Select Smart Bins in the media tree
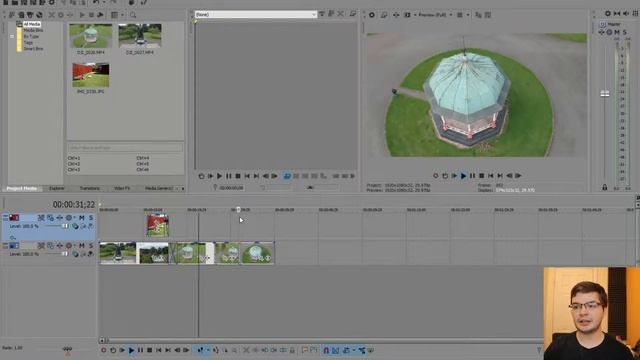This screenshot has height=360, width=640. click(33, 49)
